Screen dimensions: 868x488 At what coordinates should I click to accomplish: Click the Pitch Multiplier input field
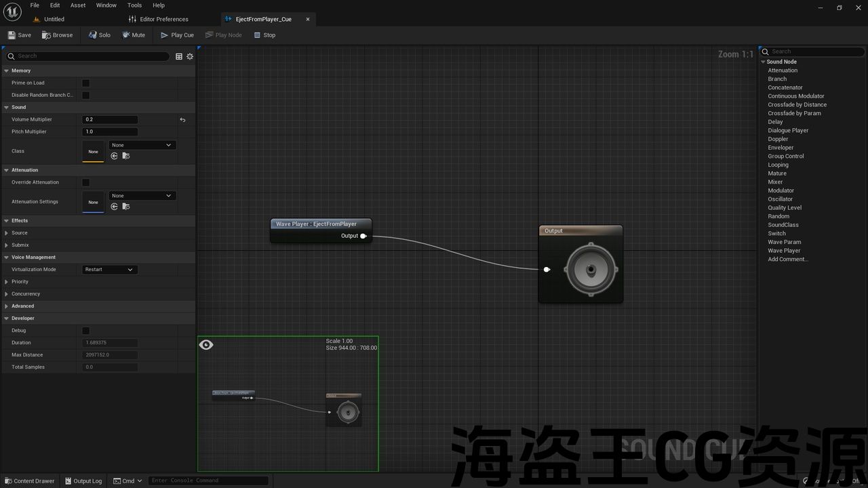click(110, 132)
